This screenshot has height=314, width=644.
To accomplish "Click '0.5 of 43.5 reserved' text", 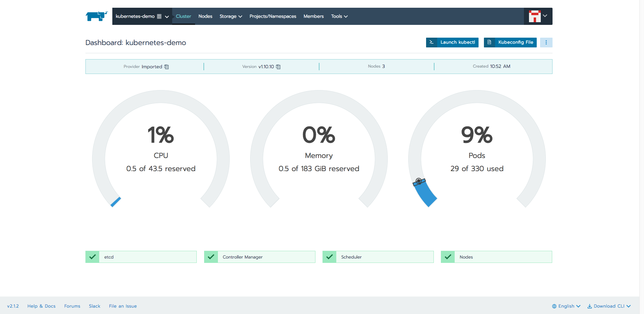I will point(161,168).
